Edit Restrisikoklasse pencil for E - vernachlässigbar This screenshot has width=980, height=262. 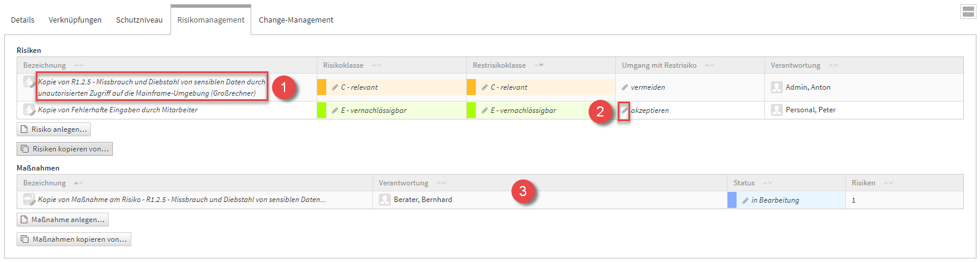485,111
